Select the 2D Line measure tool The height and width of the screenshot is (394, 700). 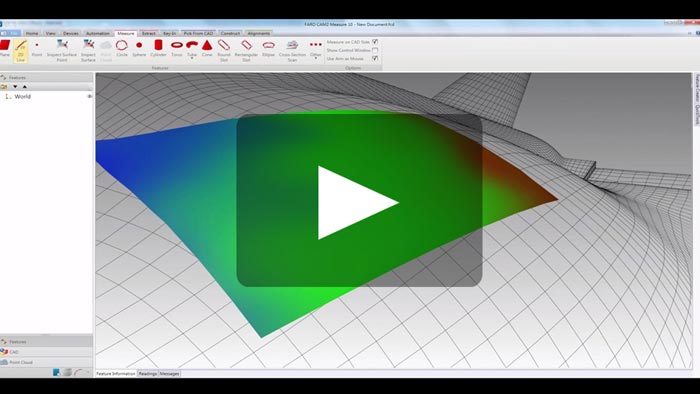pyautogui.click(x=21, y=50)
